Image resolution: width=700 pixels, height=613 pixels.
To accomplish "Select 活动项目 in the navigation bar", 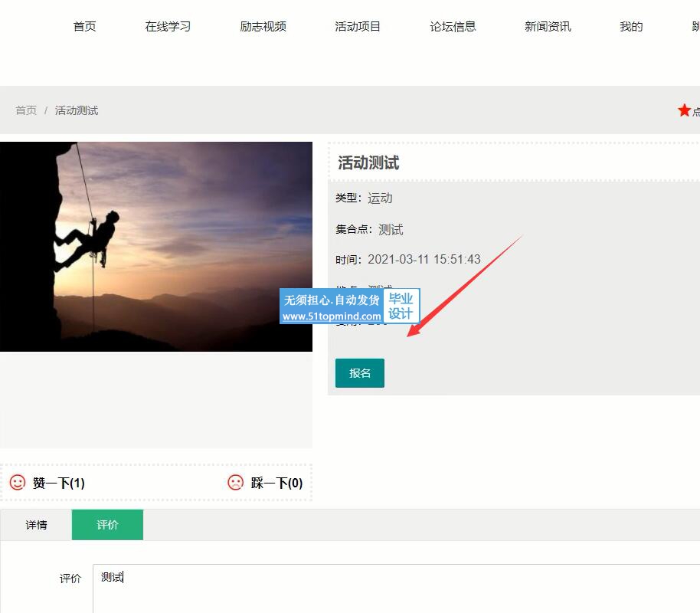I will tap(358, 27).
